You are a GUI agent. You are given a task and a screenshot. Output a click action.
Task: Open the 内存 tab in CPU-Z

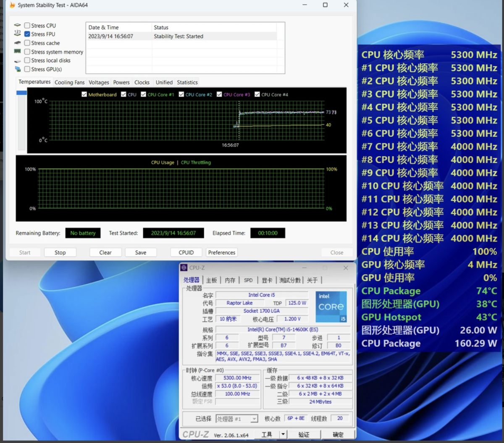[230, 280]
